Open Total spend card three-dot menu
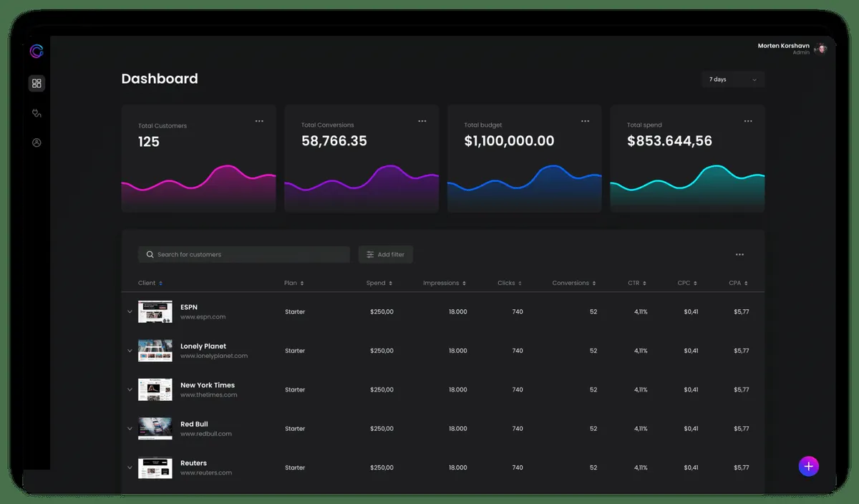Viewport: 859px width, 504px height. pos(748,122)
